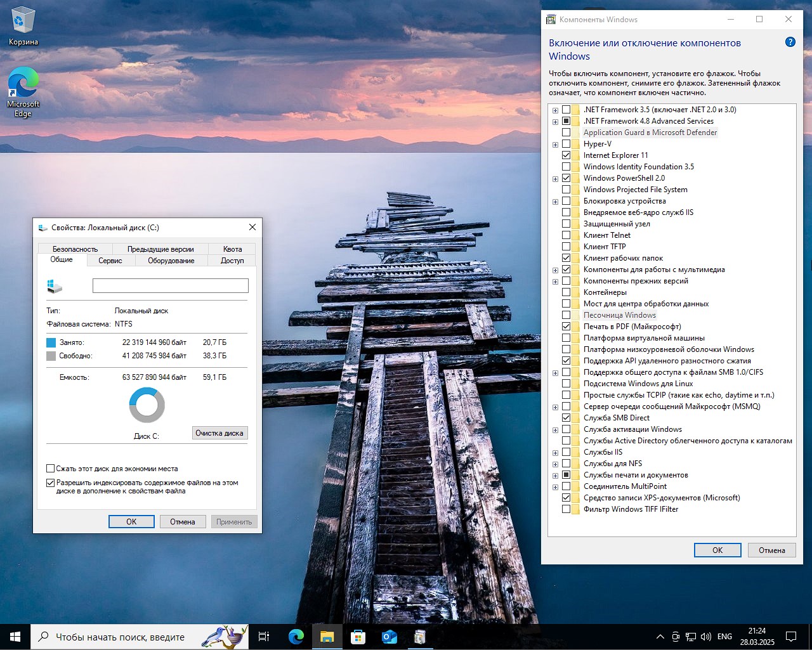Open the help icon in Windows Features
This screenshot has width=812, height=650.
[x=790, y=42]
